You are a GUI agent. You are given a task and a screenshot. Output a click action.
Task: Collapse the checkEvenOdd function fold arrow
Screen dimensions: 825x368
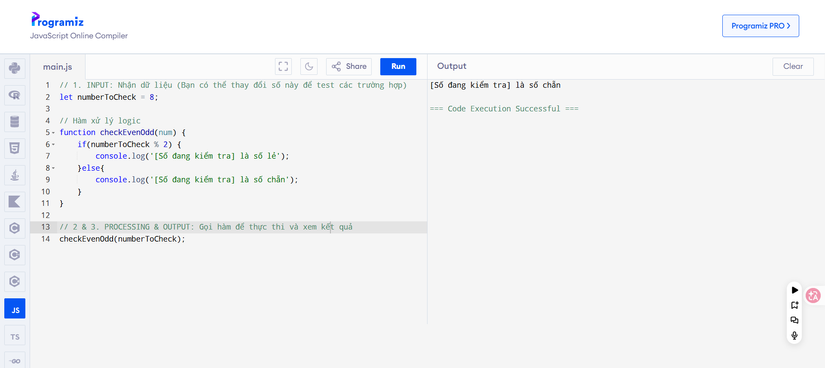(54, 133)
